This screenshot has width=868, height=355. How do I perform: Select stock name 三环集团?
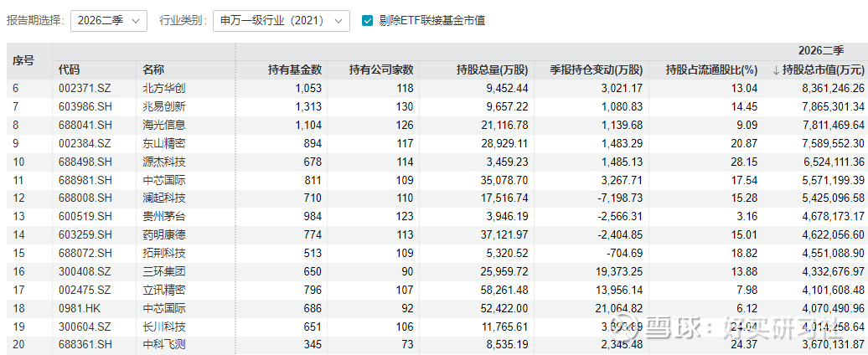(x=164, y=271)
